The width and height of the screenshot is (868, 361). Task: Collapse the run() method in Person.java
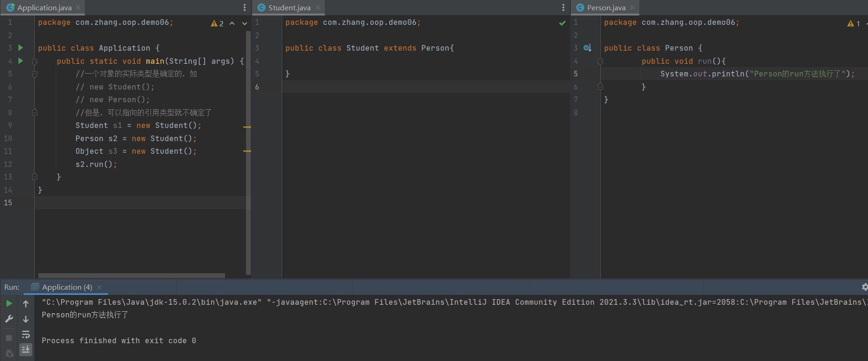(600, 61)
